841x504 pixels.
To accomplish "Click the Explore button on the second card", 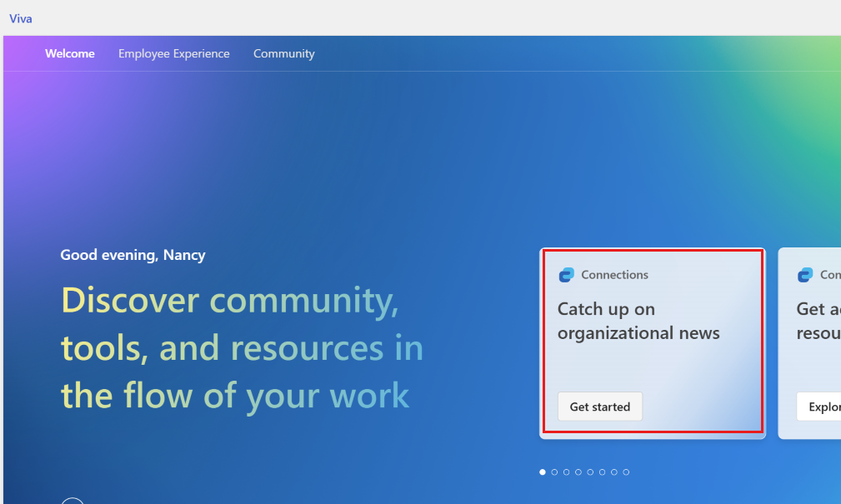I will [x=819, y=407].
